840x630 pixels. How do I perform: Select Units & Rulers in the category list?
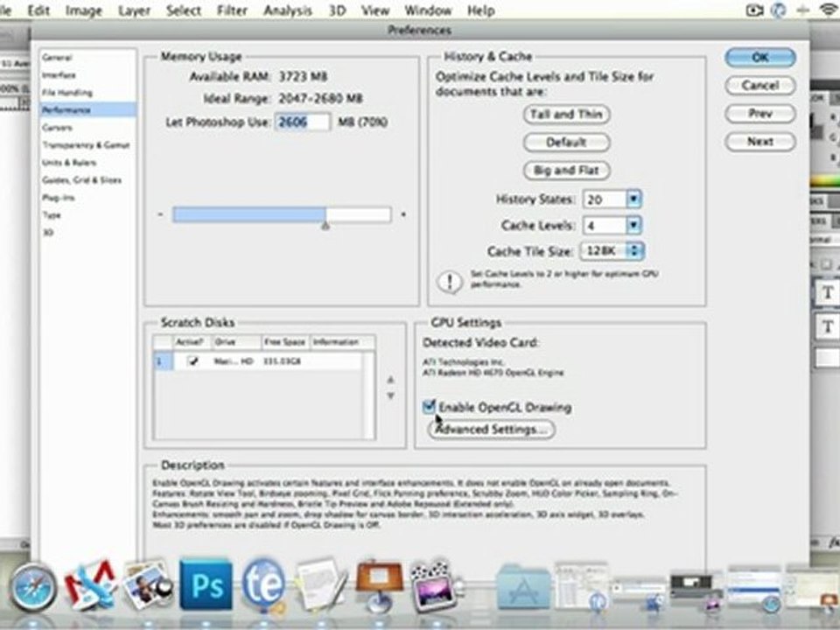tap(70, 163)
